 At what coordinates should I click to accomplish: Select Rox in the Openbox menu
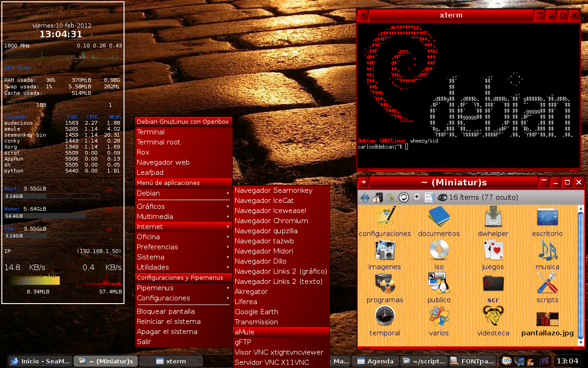tap(184, 152)
